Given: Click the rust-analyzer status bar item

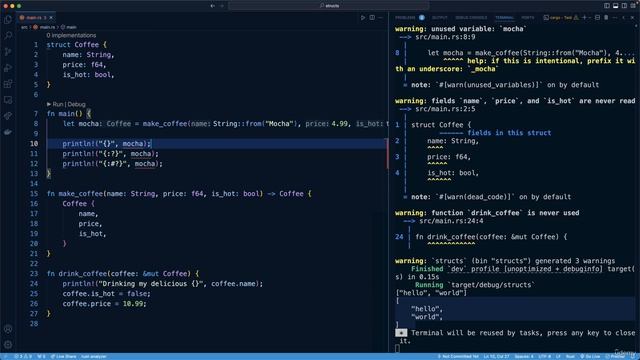Looking at the screenshot, I should click(93, 356).
